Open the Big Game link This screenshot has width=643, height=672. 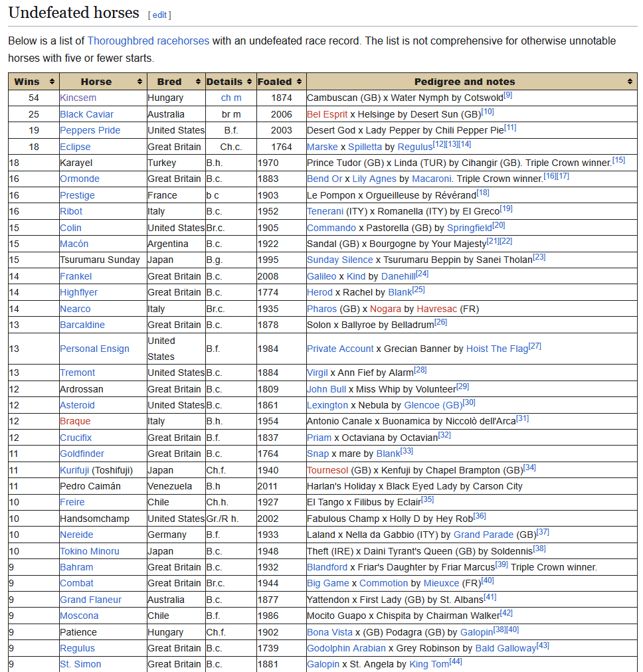coord(328,583)
